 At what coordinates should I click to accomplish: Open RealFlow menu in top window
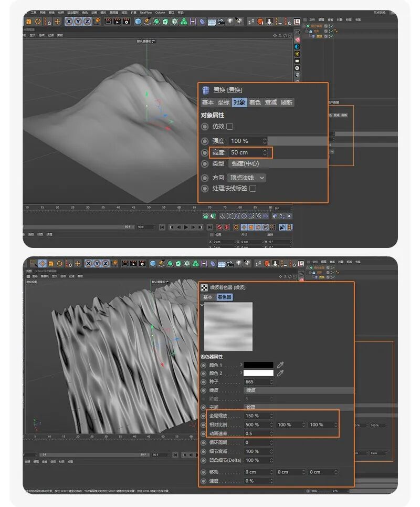pyautogui.click(x=146, y=13)
